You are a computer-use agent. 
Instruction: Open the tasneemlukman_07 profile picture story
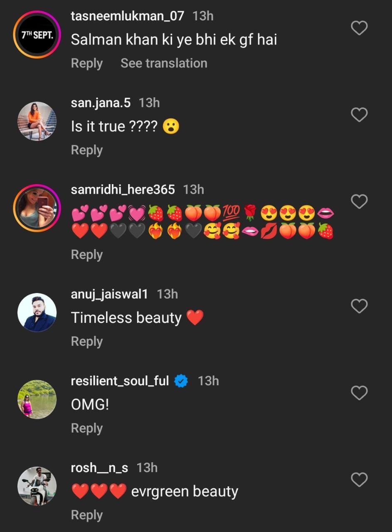coord(37,34)
